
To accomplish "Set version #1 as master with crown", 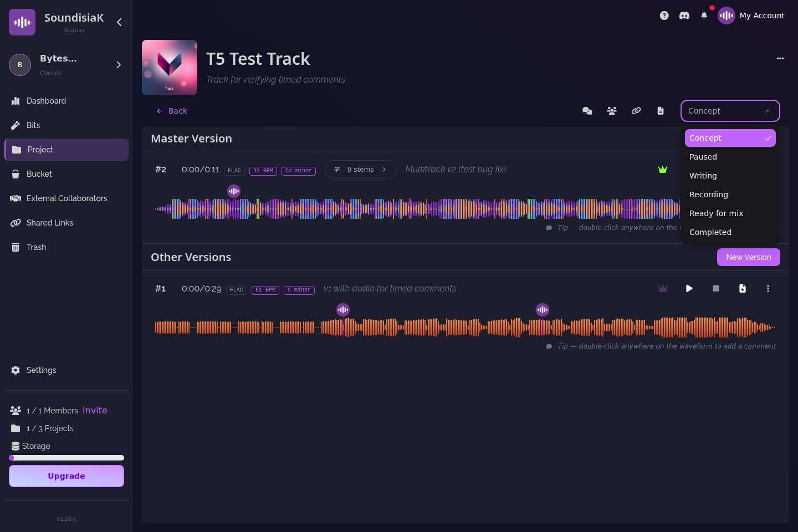I will click(x=663, y=289).
